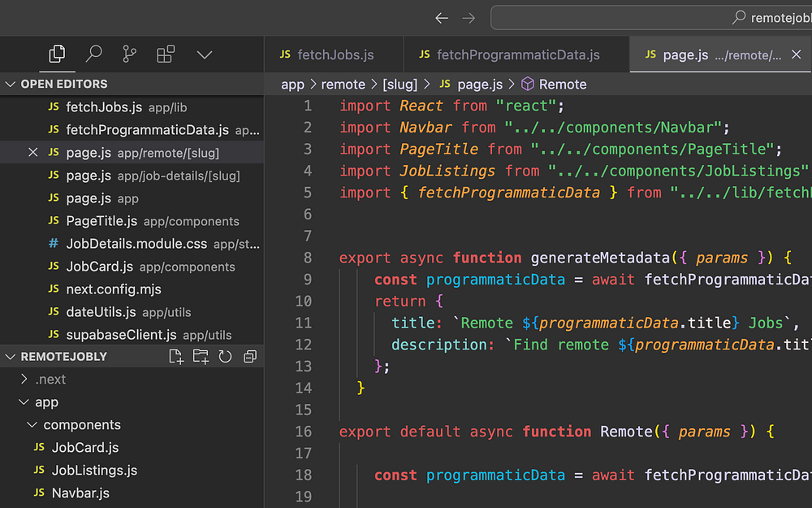This screenshot has width=812, height=508.
Task: Click the New File icon
Action: (x=175, y=357)
